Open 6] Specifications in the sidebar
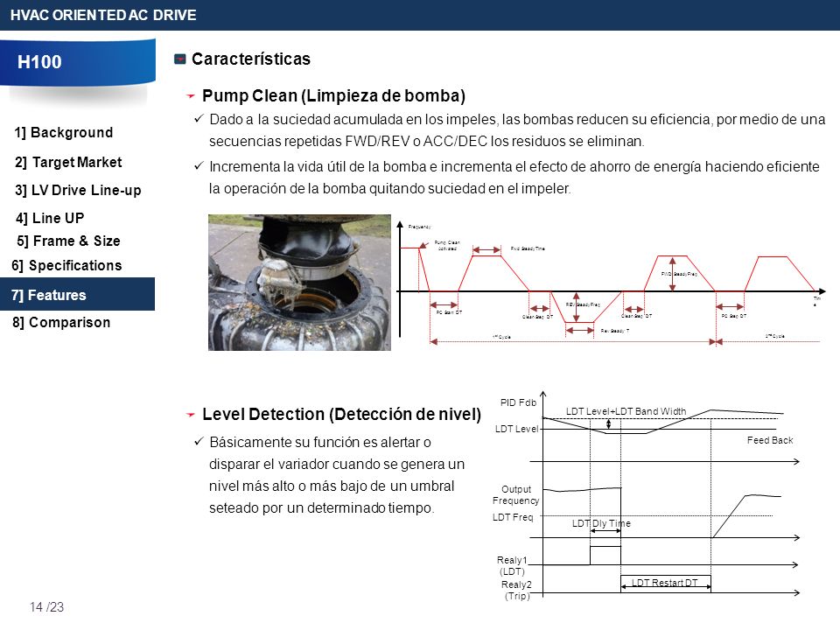This screenshot has height=630, width=840. [66, 265]
